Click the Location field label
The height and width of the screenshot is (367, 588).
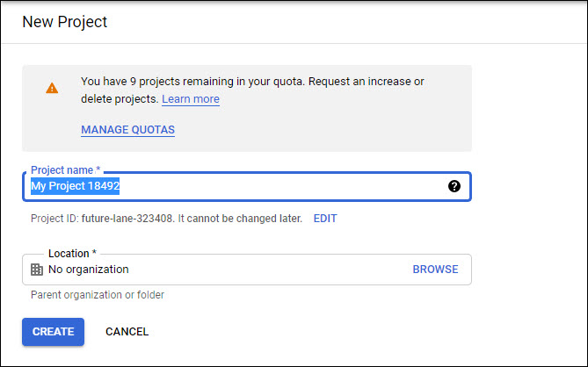72,254
